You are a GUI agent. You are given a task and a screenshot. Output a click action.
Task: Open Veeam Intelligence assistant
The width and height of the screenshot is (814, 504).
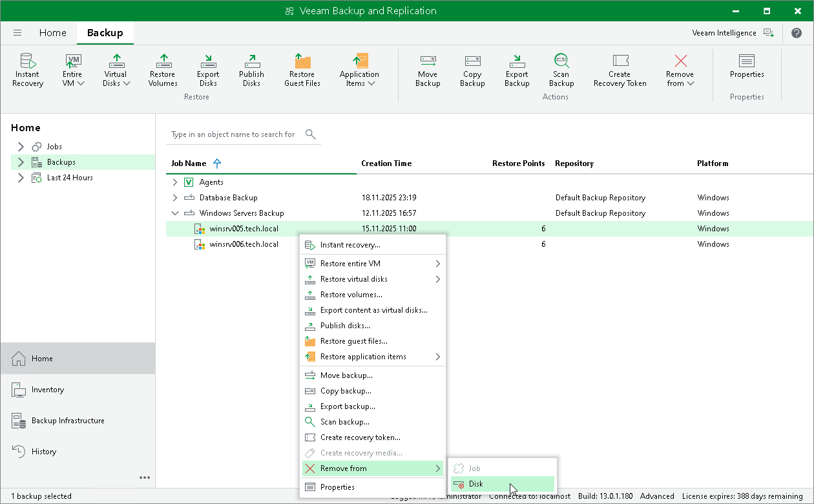(x=733, y=33)
